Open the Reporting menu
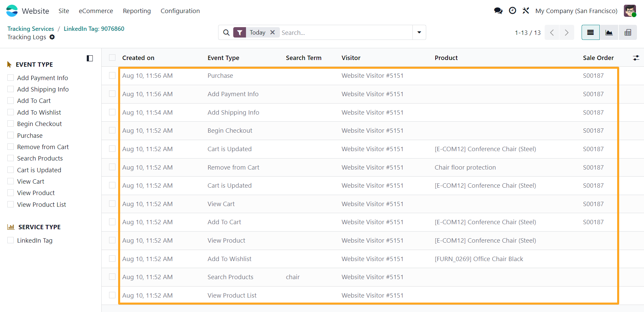Image resolution: width=644 pixels, height=312 pixels. (x=137, y=11)
